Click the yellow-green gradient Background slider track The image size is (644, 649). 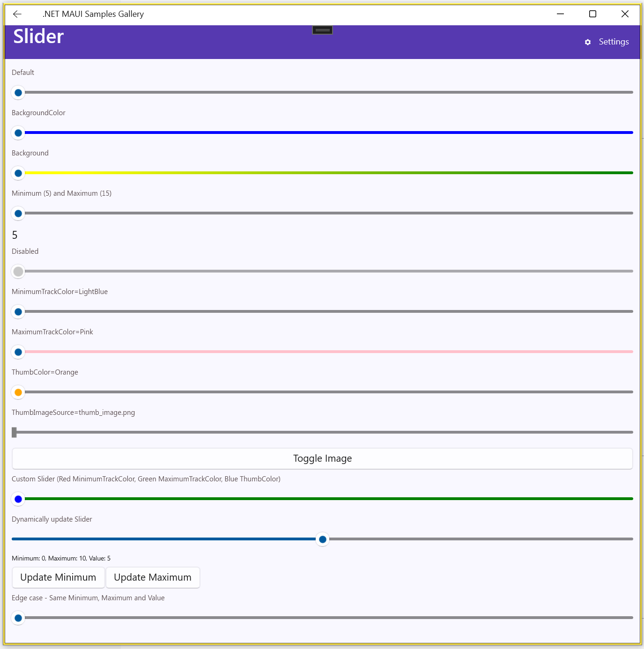click(x=328, y=173)
